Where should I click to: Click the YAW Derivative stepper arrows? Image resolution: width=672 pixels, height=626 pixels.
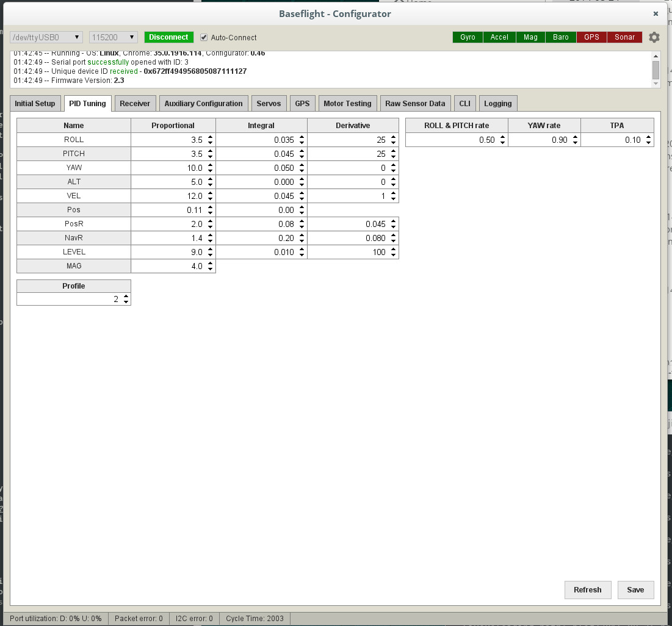pos(394,168)
